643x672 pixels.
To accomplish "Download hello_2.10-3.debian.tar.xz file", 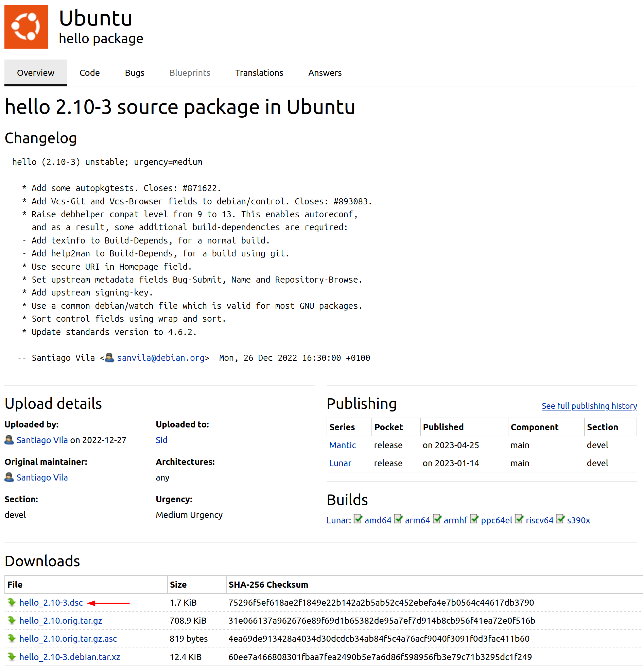I will (70, 657).
